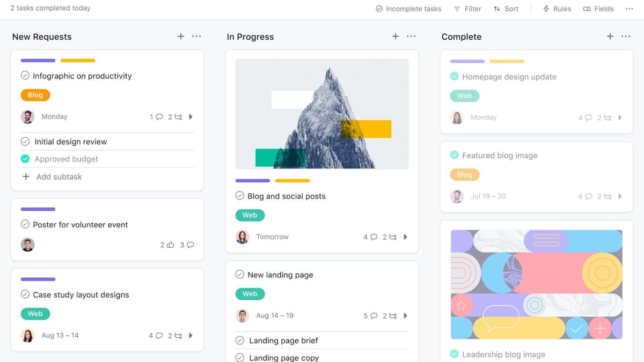Check off the Initial design review subtask
This screenshot has height=362, width=644.
[x=25, y=141]
